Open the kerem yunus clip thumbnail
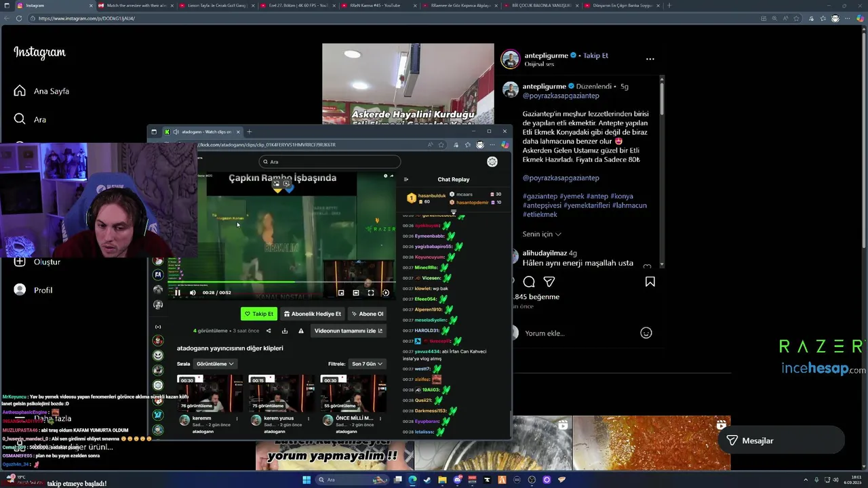The width and height of the screenshot is (868, 488). tap(281, 392)
